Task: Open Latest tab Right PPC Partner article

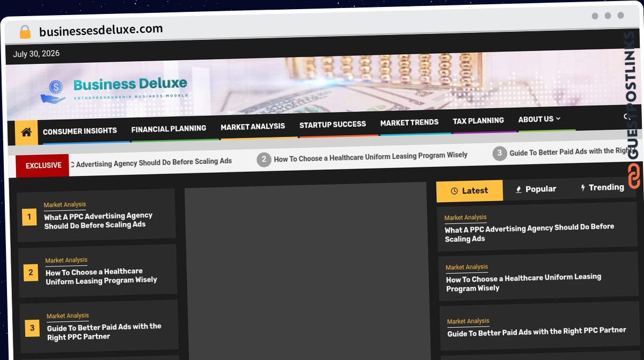Action: click(x=537, y=333)
